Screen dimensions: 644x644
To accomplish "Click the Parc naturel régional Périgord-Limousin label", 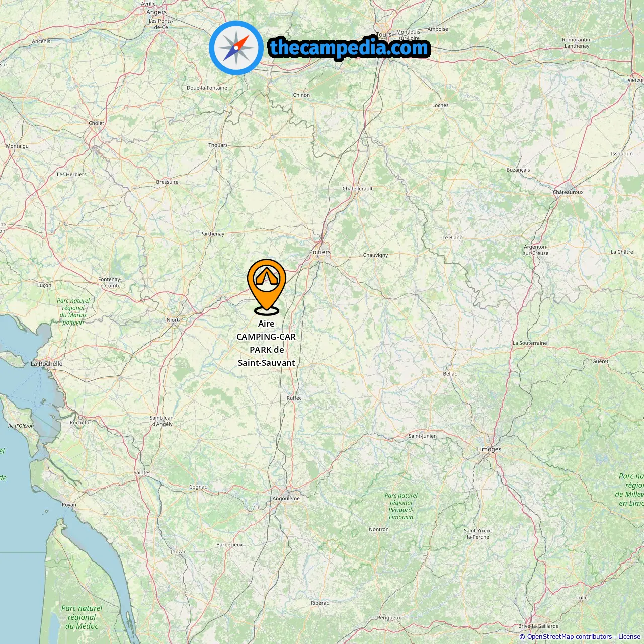I will click(401, 506).
